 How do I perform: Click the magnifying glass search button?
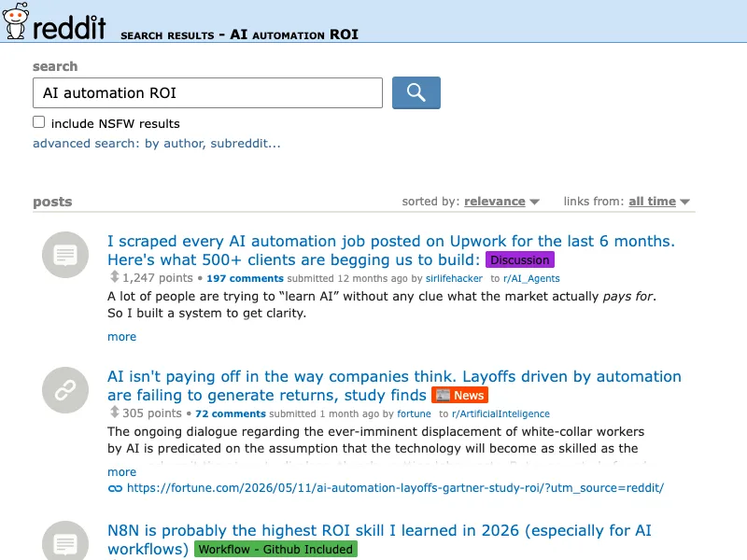416,92
